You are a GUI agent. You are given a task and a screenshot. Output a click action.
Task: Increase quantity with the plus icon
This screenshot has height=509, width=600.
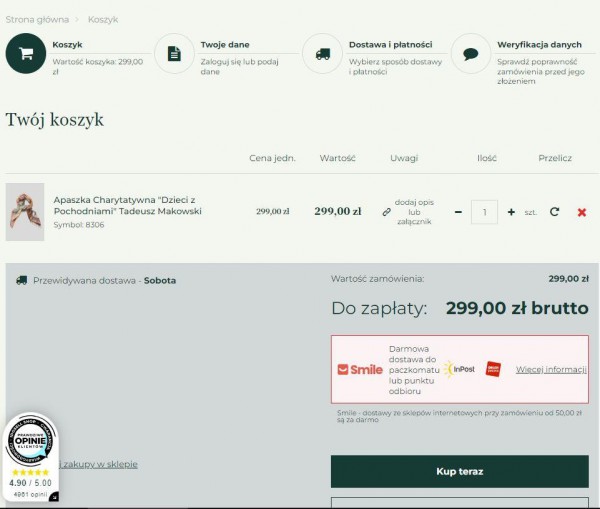click(511, 212)
